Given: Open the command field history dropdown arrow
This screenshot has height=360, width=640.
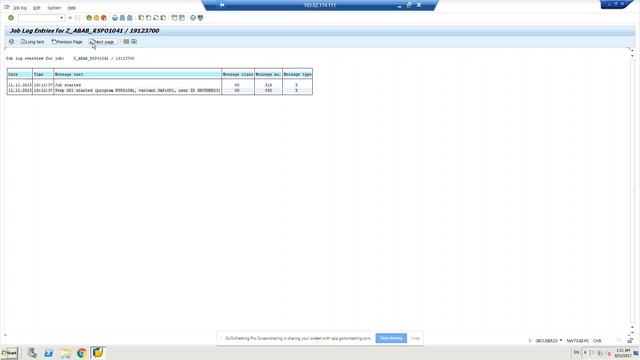Looking at the screenshot, I should point(62,18).
